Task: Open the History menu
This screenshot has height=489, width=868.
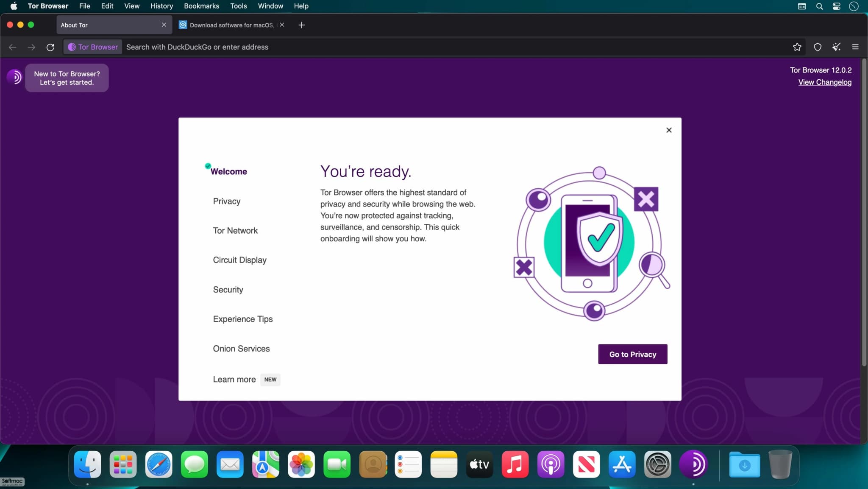Action: click(x=161, y=6)
